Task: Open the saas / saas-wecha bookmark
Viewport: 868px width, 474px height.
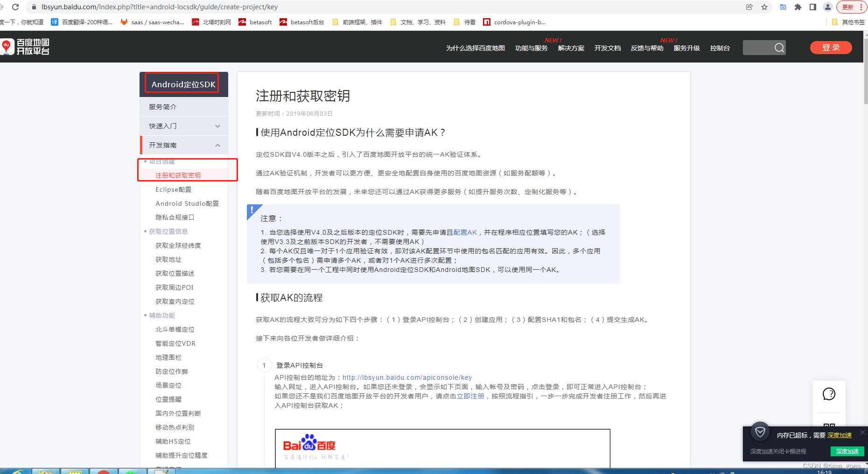Action: [x=153, y=22]
